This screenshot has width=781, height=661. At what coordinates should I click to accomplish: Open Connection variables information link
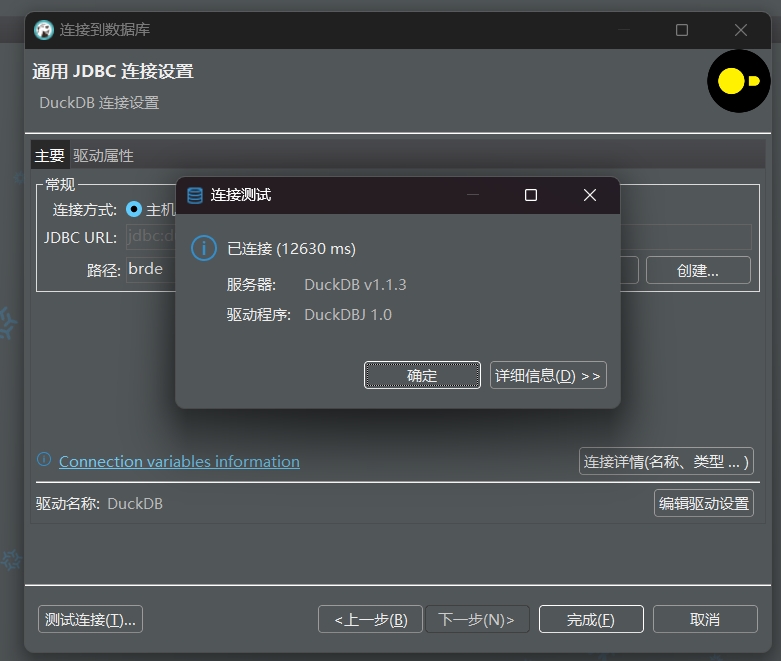tap(179, 462)
